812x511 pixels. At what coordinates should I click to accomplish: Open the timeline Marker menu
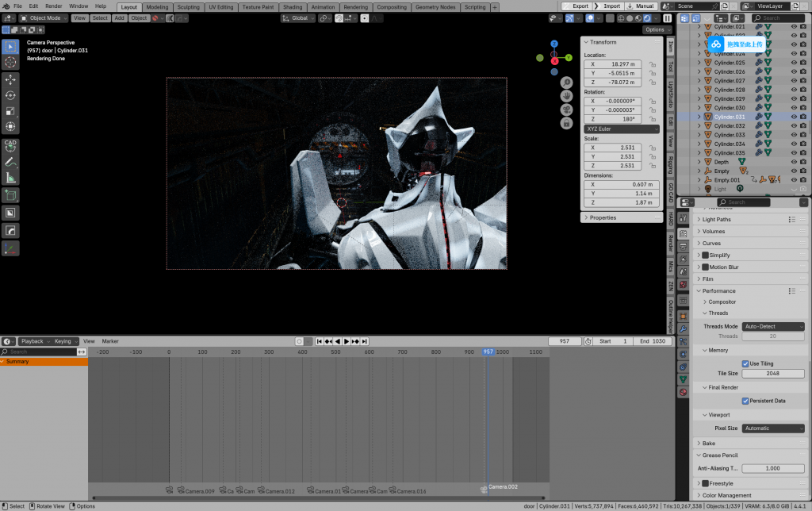[110, 341]
